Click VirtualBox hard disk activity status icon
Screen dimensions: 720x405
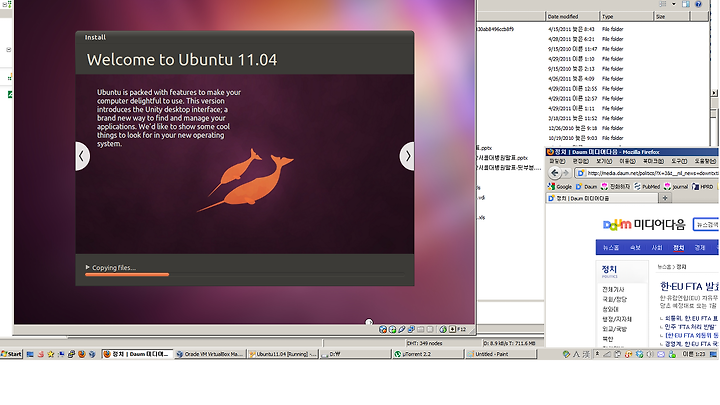[x=383, y=329]
